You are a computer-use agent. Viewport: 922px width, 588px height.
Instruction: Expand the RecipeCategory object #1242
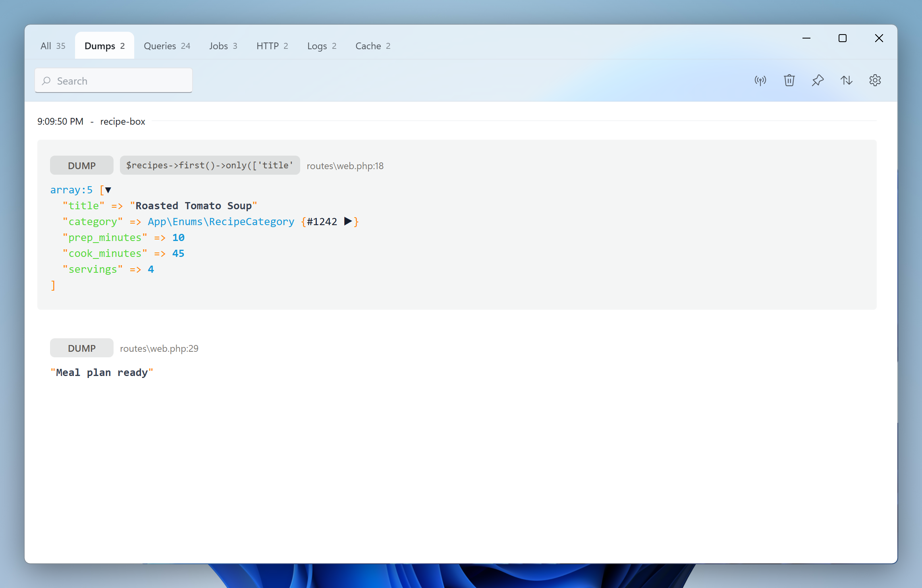pos(348,221)
